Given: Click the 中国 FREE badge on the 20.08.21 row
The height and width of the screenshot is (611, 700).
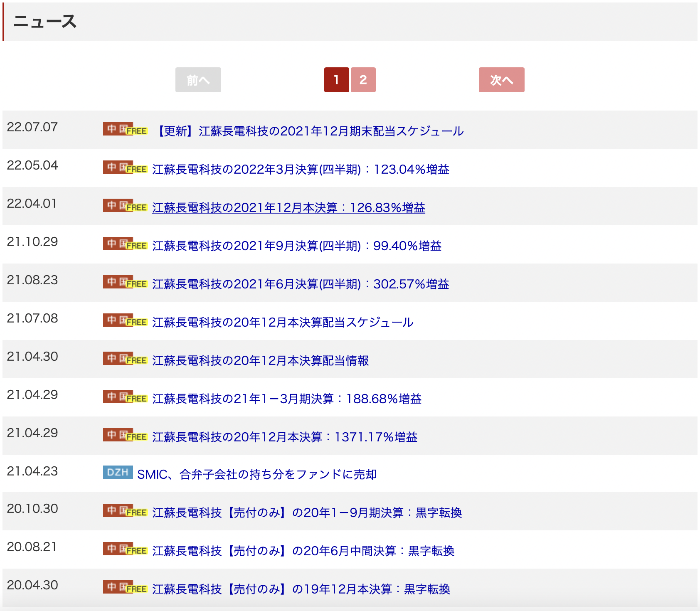Looking at the screenshot, I should (x=125, y=549).
